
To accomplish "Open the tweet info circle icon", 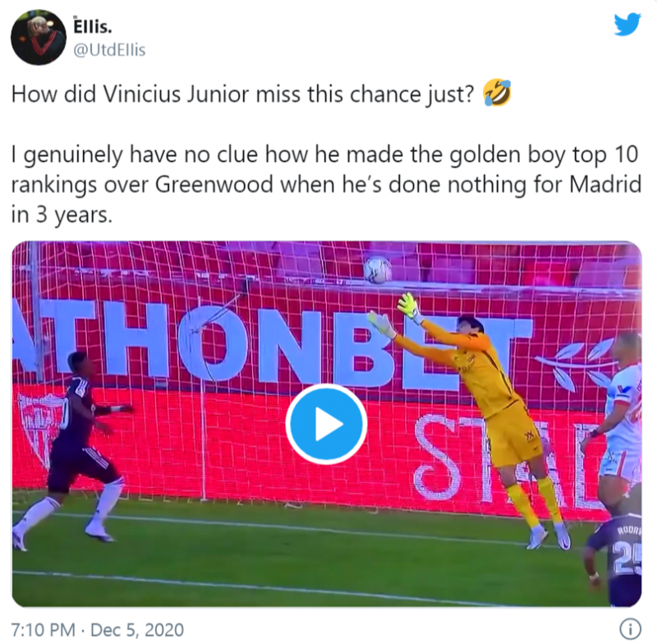I will coord(630,628).
